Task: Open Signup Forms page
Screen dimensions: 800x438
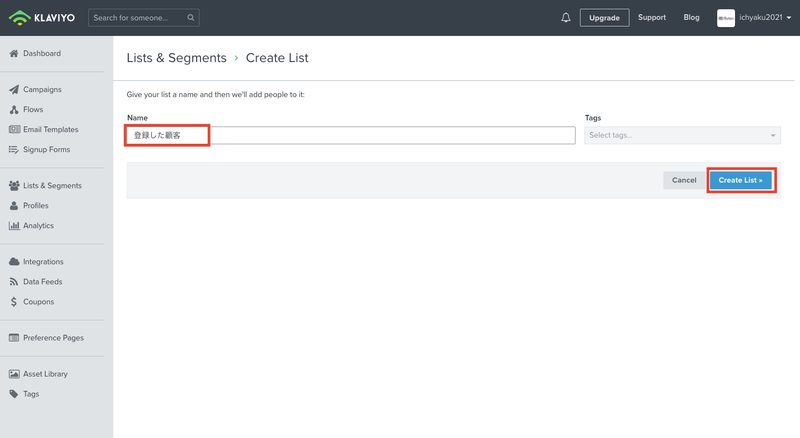Action: [x=46, y=150]
